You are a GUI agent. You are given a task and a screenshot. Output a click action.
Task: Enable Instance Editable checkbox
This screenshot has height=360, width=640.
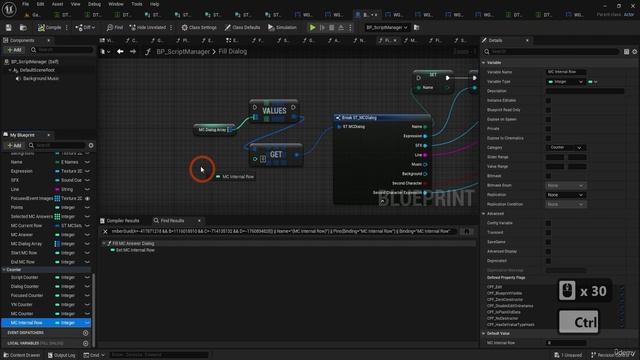coord(548,100)
